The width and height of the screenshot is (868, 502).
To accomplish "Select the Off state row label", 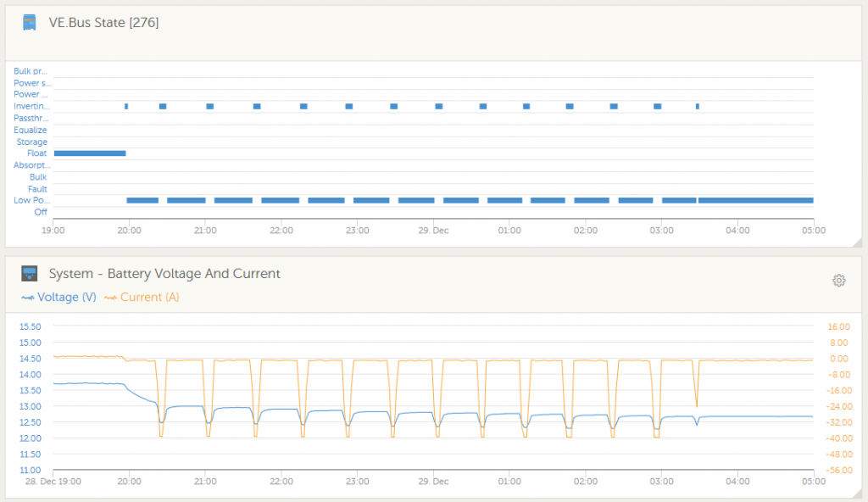I will pyautogui.click(x=40, y=212).
